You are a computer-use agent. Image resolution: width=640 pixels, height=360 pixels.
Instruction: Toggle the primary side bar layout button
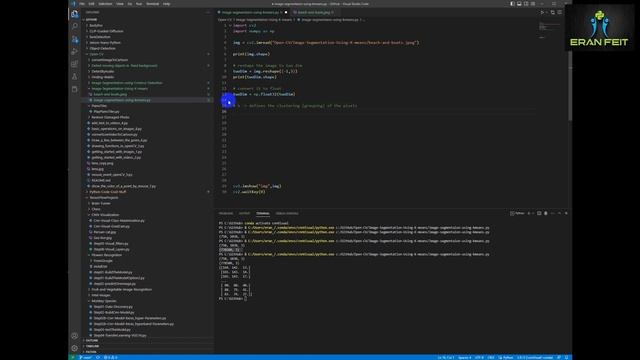click(x=512, y=4)
